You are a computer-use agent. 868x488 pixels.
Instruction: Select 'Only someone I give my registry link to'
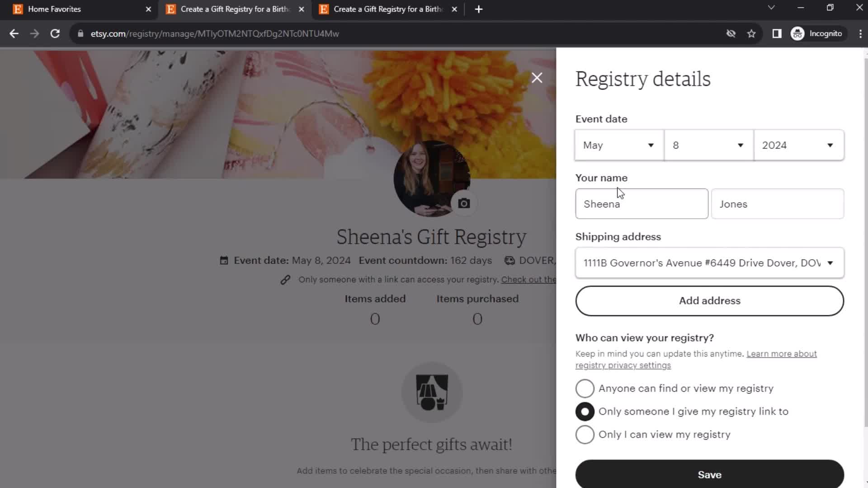pyautogui.click(x=584, y=411)
